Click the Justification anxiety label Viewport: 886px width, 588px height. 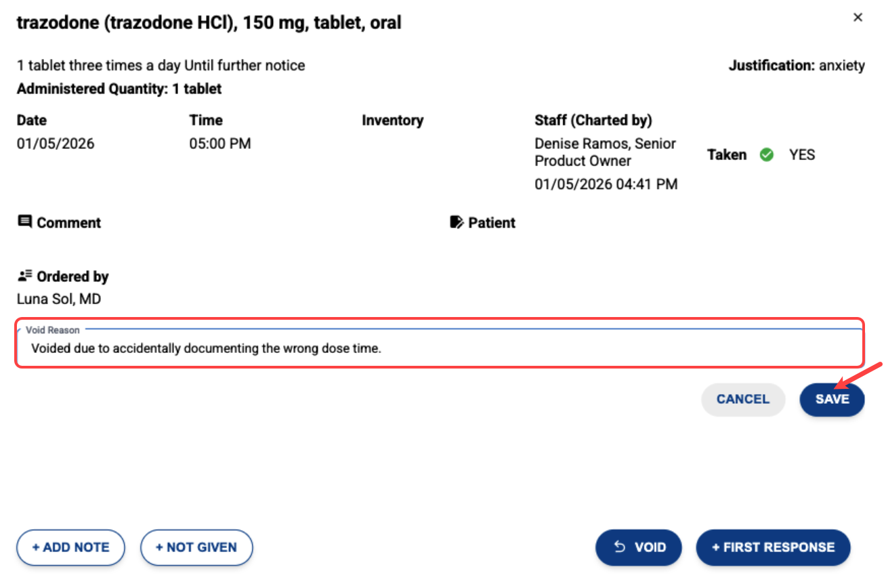pyautogui.click(x=797, y=66)
